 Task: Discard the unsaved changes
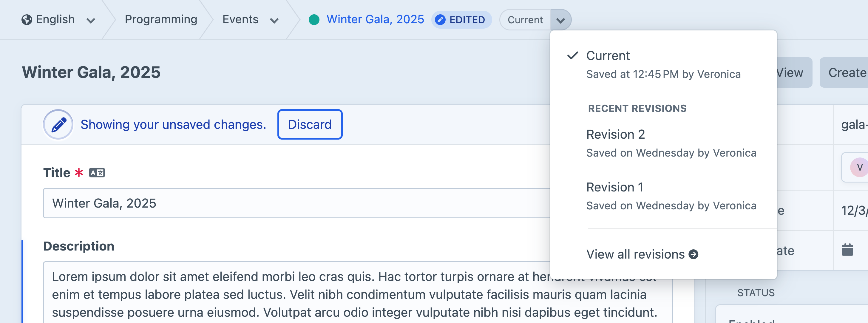[309, 124]
